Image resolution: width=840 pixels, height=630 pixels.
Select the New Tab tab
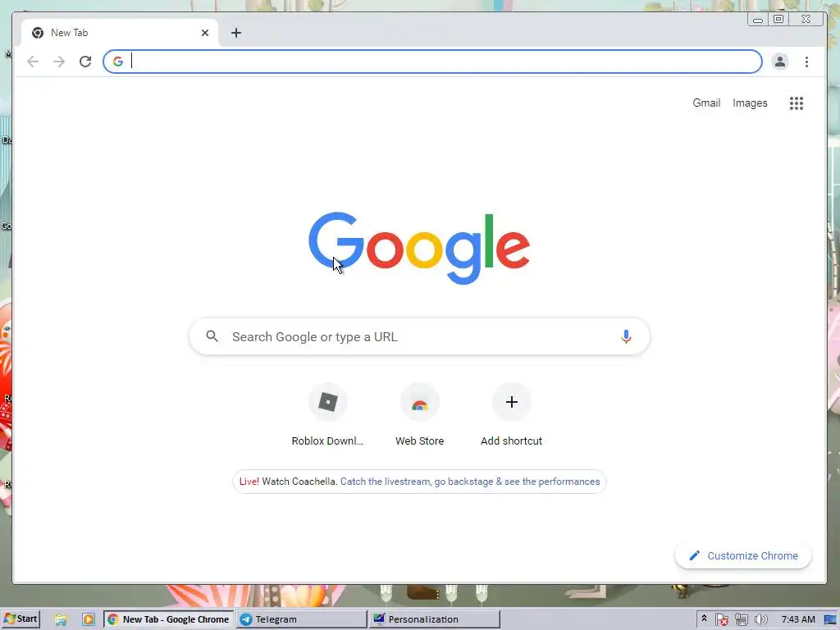coord(120,33)
